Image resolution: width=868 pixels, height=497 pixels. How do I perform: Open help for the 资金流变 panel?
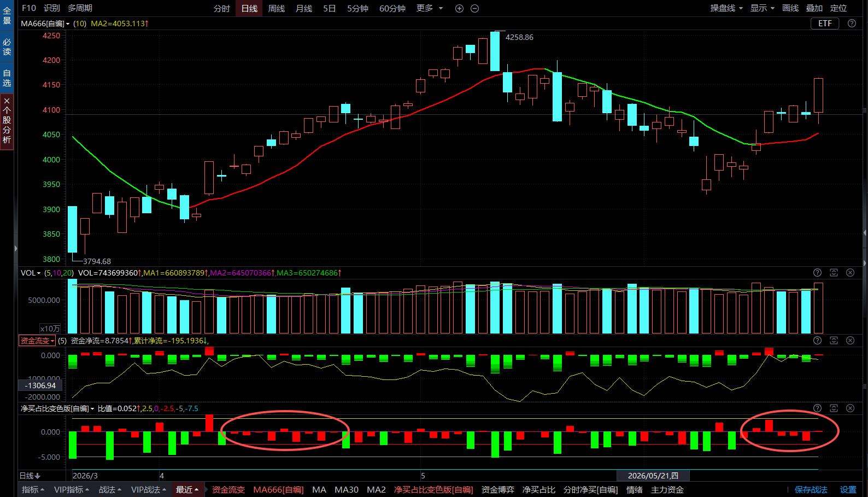[817, 340]
